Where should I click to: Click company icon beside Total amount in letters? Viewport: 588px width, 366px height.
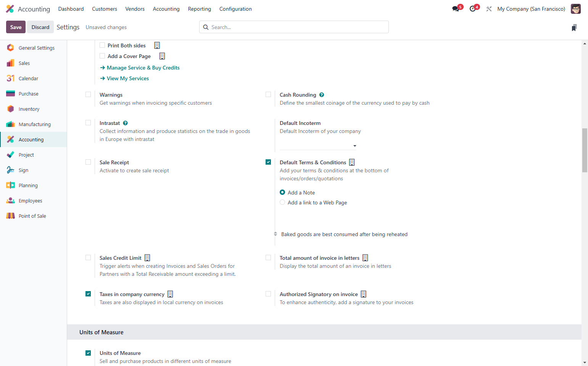click(x=365, y=258)
